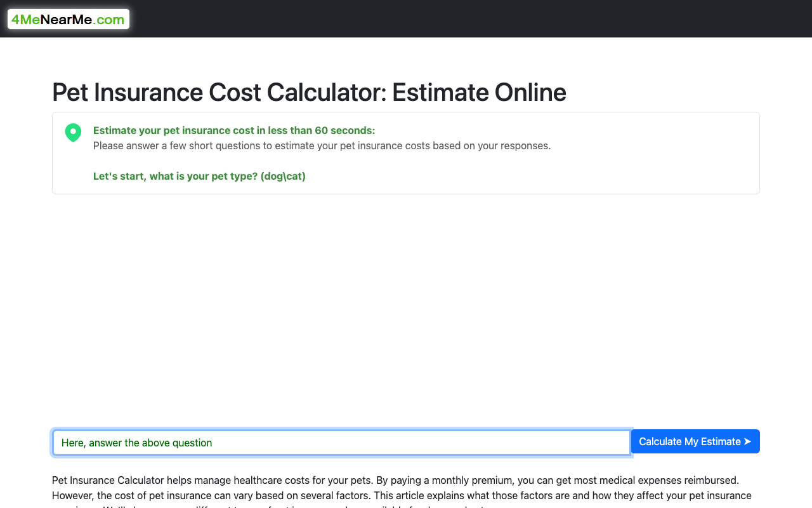Click the Calculate My Estimate button
Viewport: 812px width, 508px height.
click(695, 441)
